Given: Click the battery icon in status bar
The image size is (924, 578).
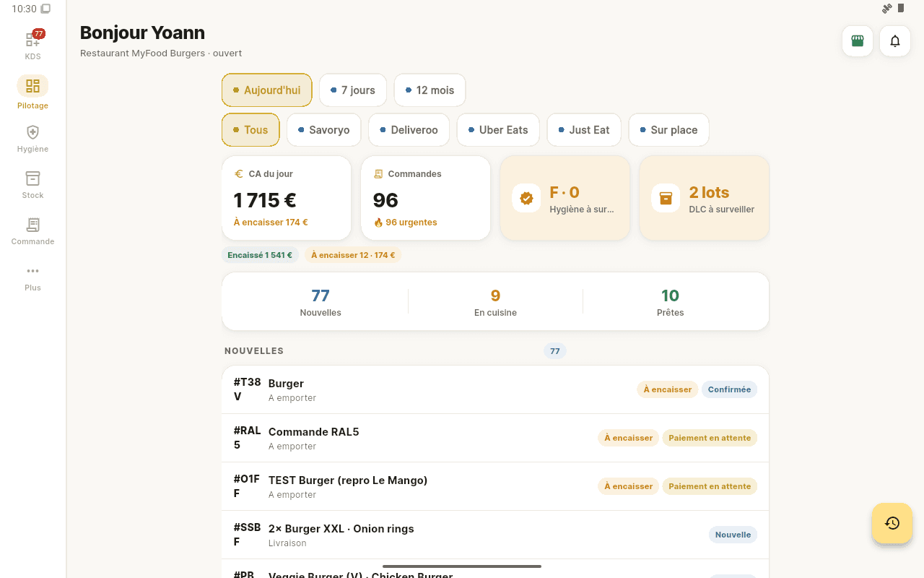Looking at the screenshot, I should pos(901,8).
